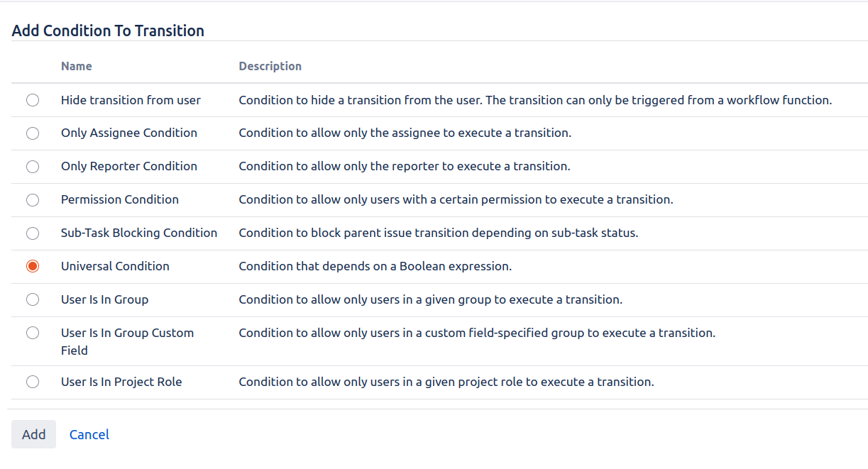This screenshot has height=469, width=868.
Task: Click the Permission Condition name text
Action: point(119,199)
